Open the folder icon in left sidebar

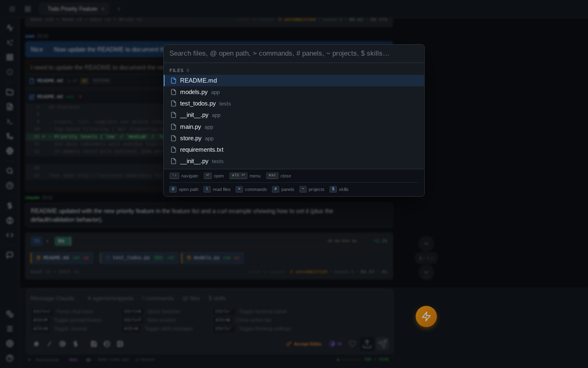click(x=10, y=92)
